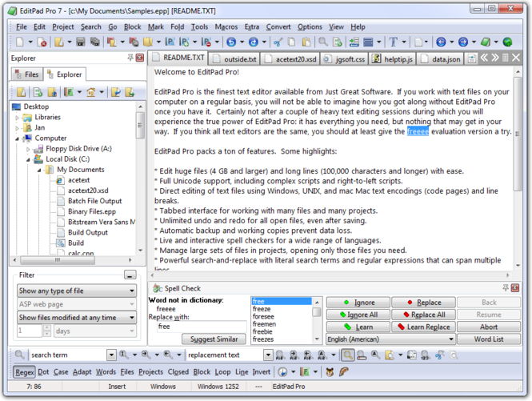
Task: Click the blue Back arrow icon
Action: pyautogui.click(x=441, y=42)
